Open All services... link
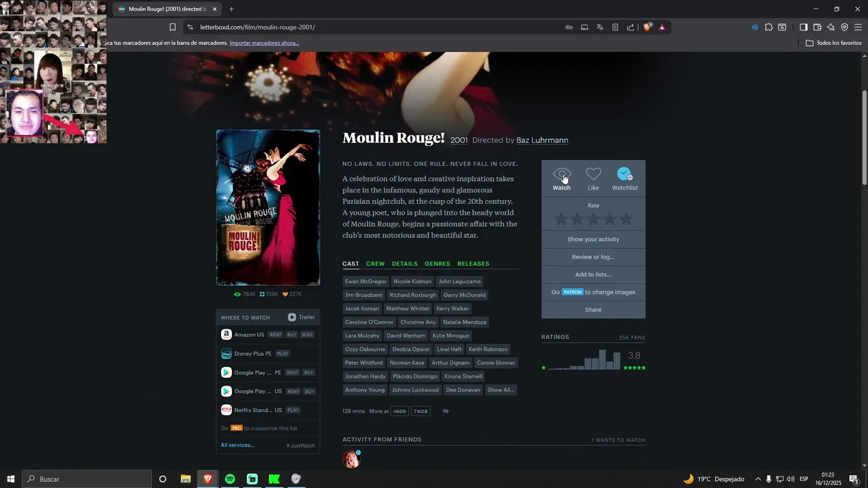 [237, 445]
